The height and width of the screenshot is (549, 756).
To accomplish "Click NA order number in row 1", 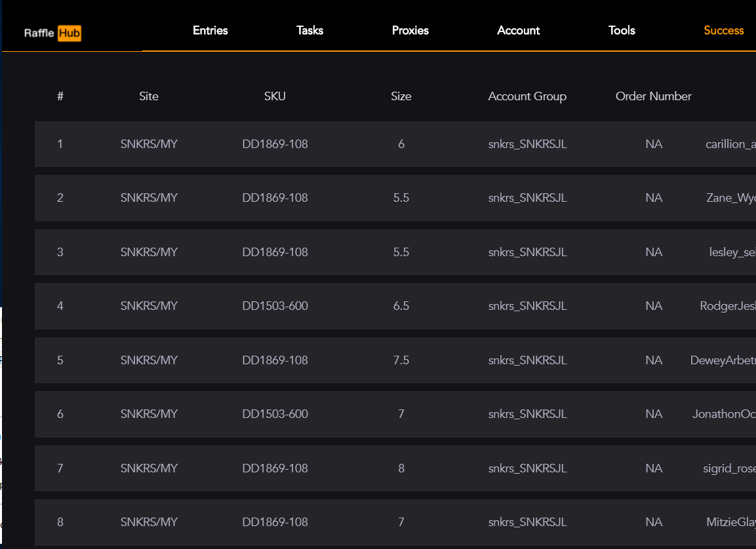I will pyautogui.click(x=654, y=144).
